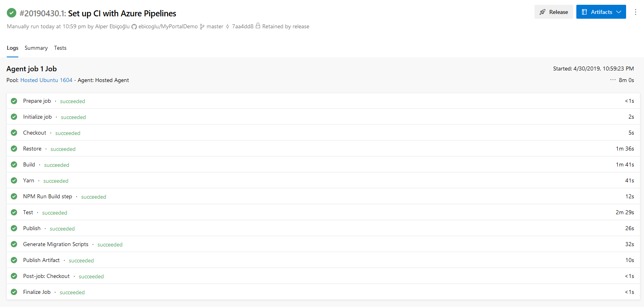Switch to the Summary tab
This screenshot has height=307, width=644.
36,48
